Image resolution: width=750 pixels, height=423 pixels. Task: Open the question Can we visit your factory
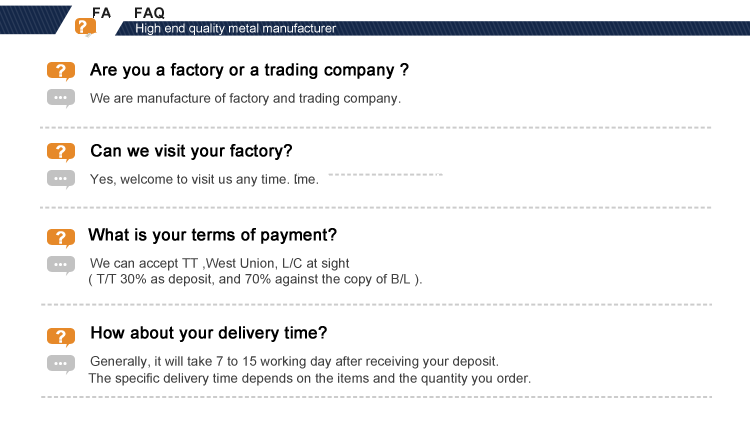(191, 151)
